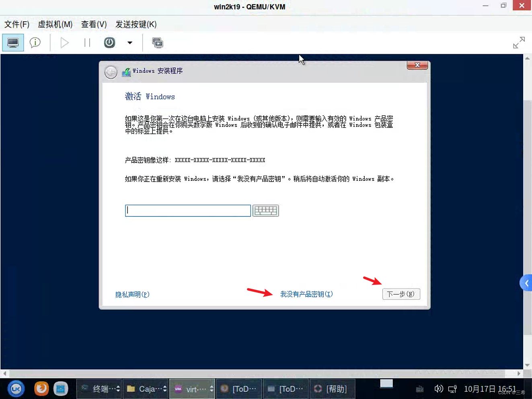Expand the power options dropdown arrow
532x399 pixels.
point(129,43)
